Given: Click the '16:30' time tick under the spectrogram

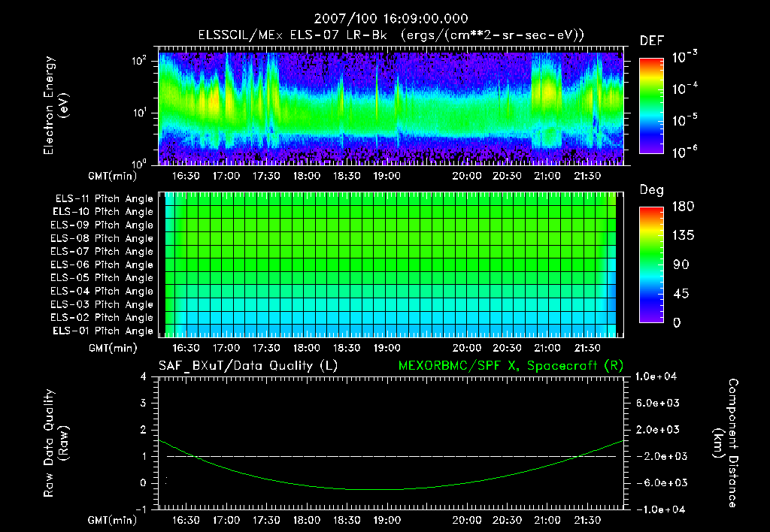Looking at the screenshot, I should pos(186,176).
